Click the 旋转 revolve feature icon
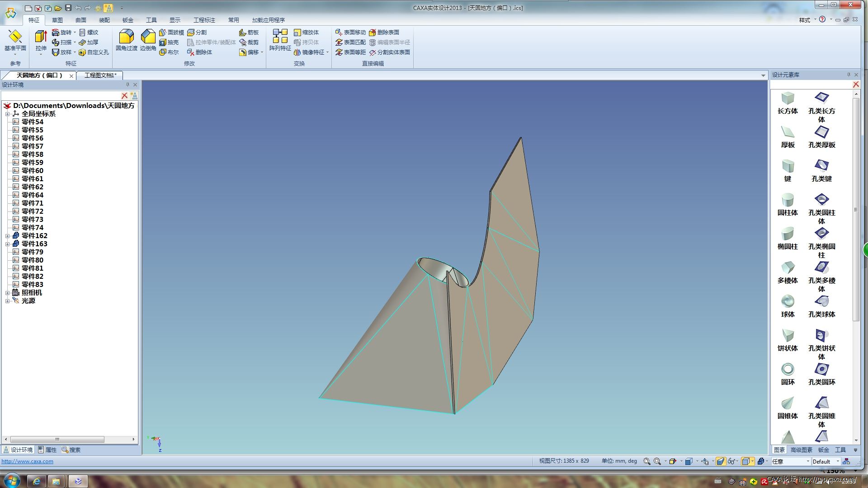The height and width of the screenshot is (488, 868). pyautogui.click(x=56, y=33)
